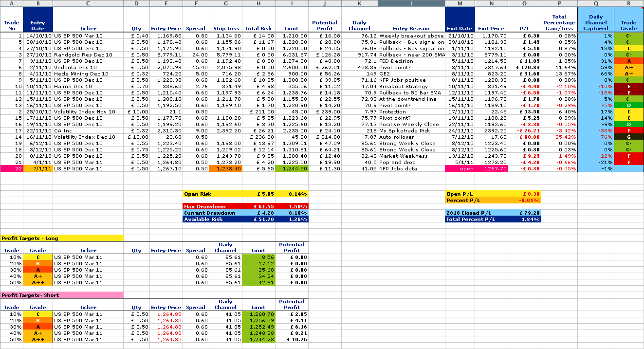Click the Vedanta Dec 10 ticker cell
Image resolution: width=644 pixels, height=349 pixels.
pyautogui.click(x=88, y=68)
